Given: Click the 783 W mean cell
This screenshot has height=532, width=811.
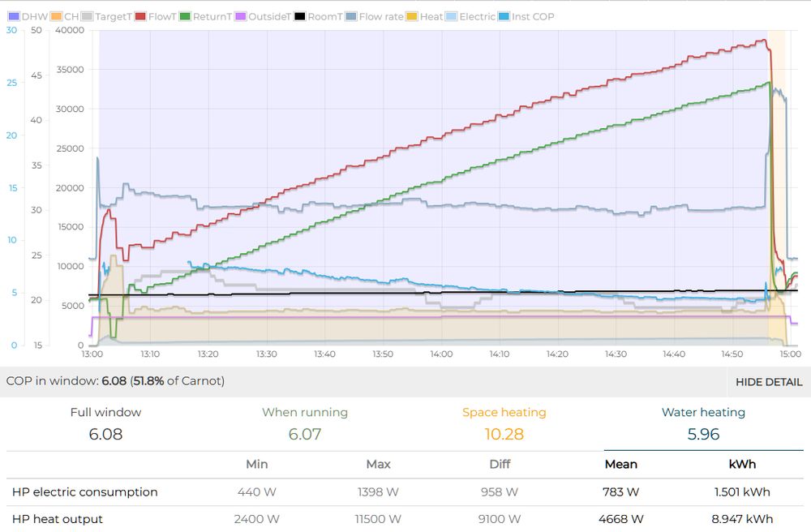Looking at the screenshot, I should click(x=620, y=491).
